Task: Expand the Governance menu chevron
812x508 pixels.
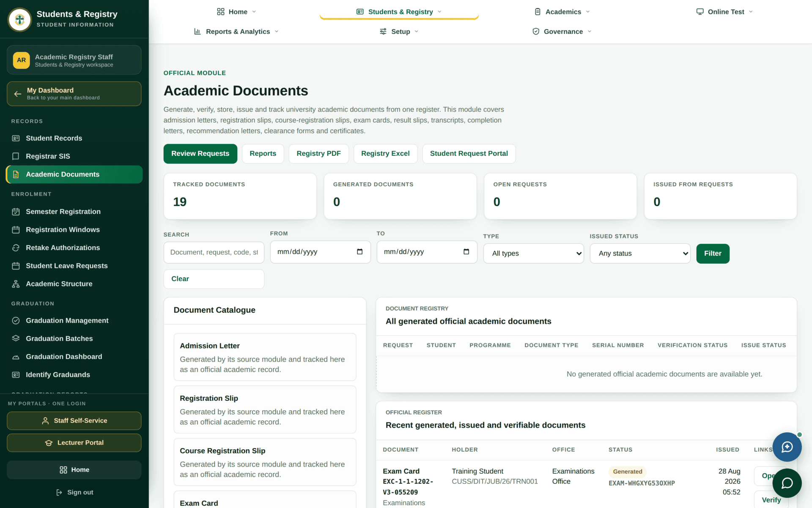Action: click(x=590, y=31)
